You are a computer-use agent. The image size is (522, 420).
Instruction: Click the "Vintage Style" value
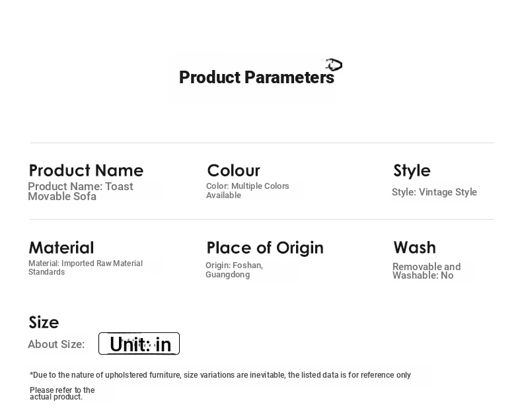[x=434, y=192]
